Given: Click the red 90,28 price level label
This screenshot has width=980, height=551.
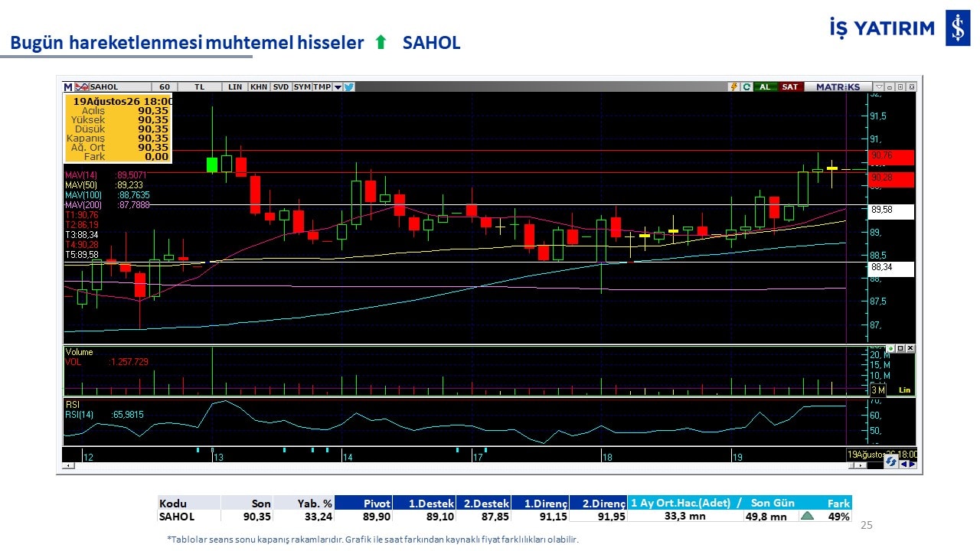Looking at the screenshot, I should pos(891,179).
